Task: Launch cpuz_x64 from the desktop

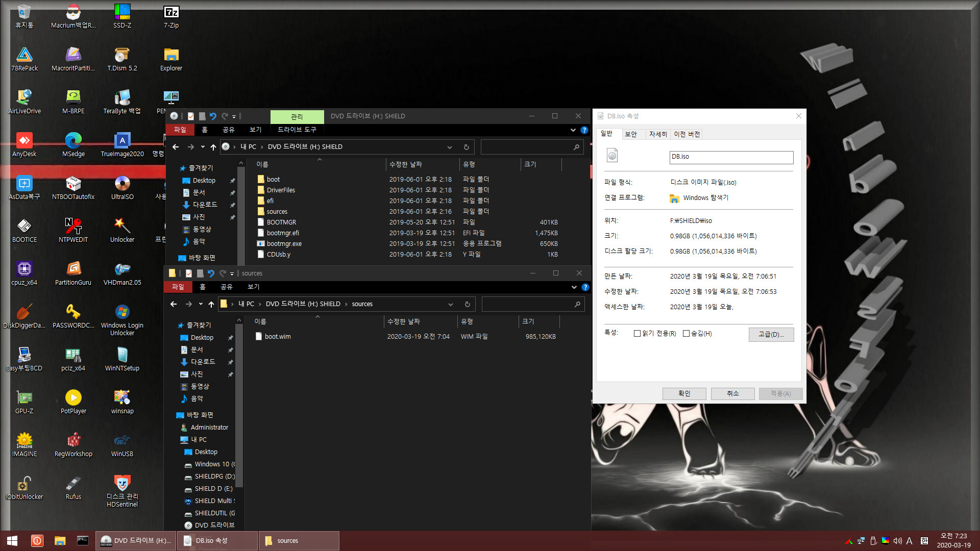Action: [24, 273]
